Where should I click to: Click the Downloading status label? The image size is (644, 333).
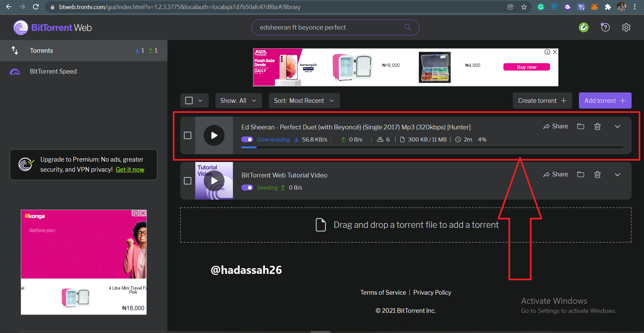(x=274, y=139)
